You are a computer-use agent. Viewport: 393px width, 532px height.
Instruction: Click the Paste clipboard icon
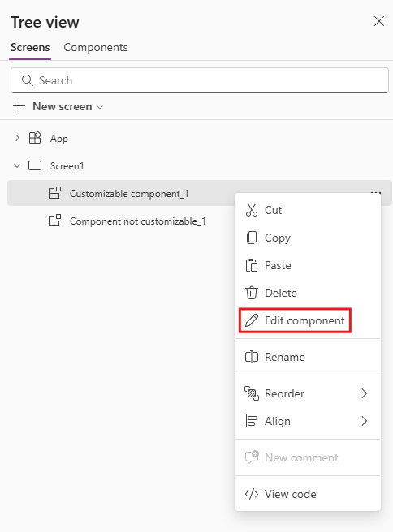click(x=252, y=265)
